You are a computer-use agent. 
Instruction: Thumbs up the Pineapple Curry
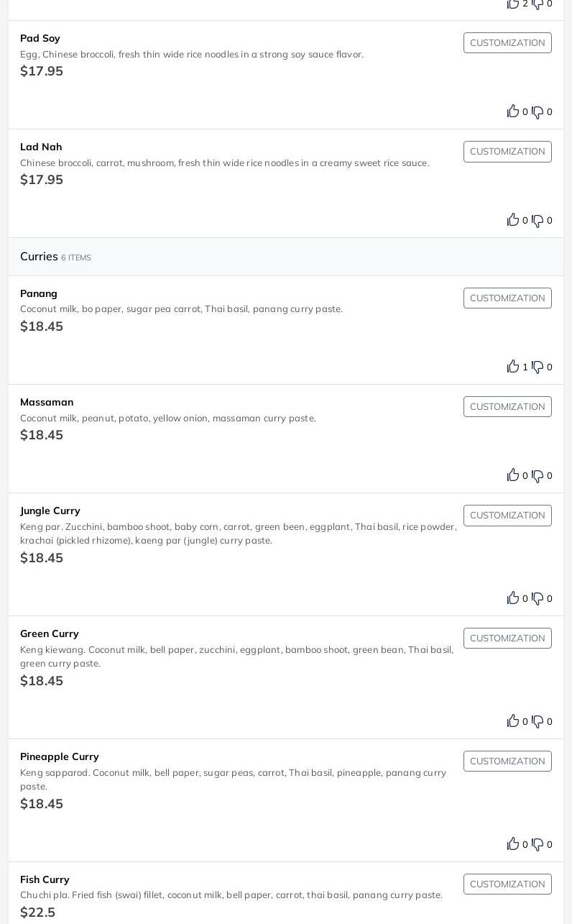coord(513,844)
